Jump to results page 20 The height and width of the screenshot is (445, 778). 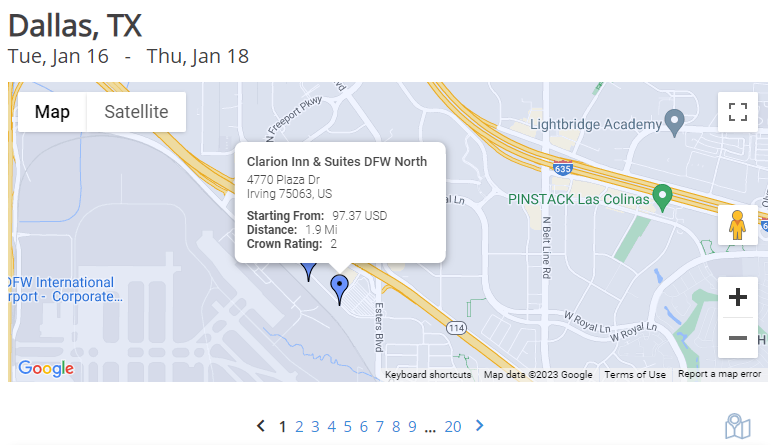point(453,427)
